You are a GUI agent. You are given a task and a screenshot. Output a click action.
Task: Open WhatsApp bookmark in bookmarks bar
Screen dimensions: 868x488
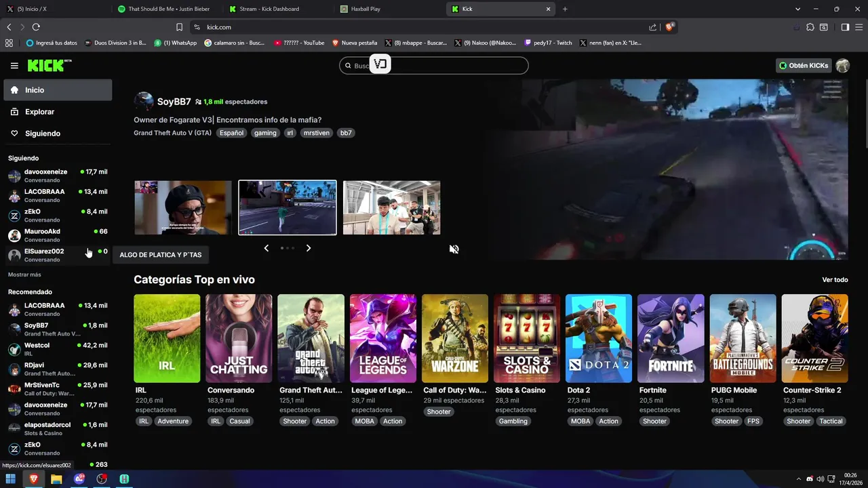coord(176,43)
